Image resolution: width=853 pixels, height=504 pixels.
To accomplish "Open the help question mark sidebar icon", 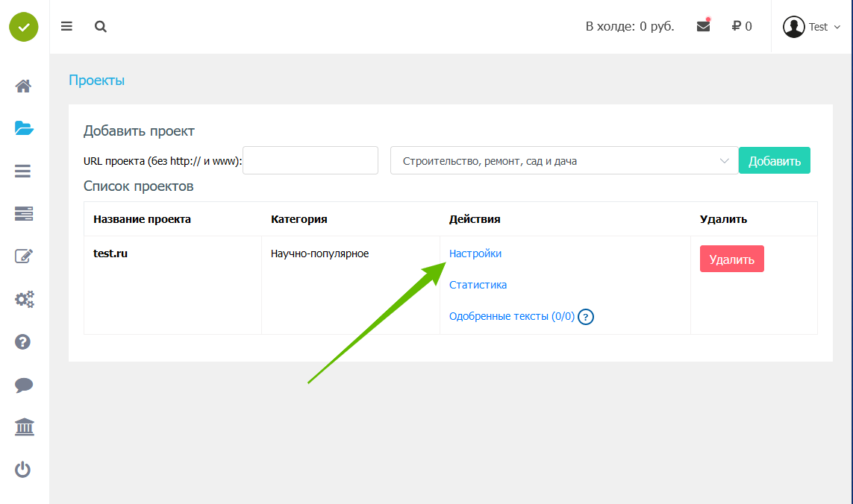I will 24,342.
